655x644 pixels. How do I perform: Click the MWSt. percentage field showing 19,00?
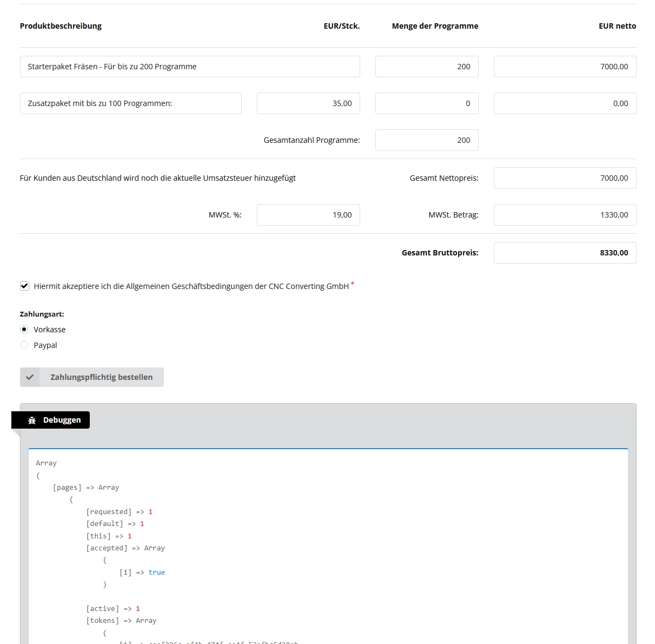click(308, 214)
